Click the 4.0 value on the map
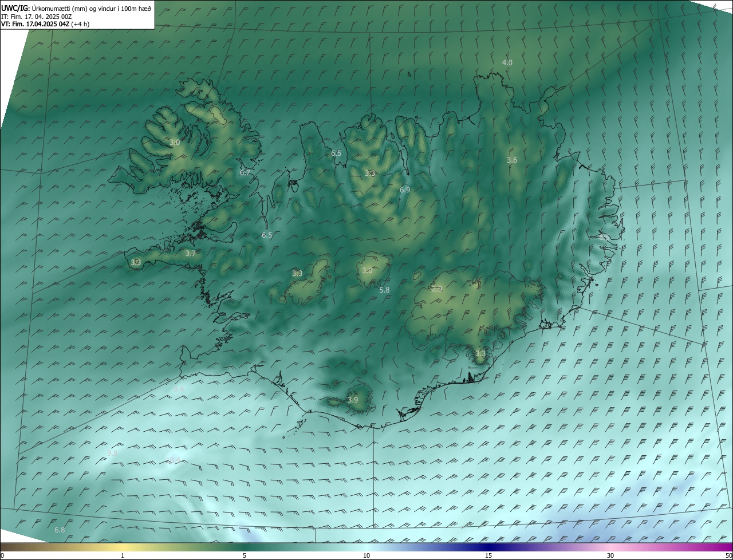Viewport: 733px width, 560px height. click(507, 62)
